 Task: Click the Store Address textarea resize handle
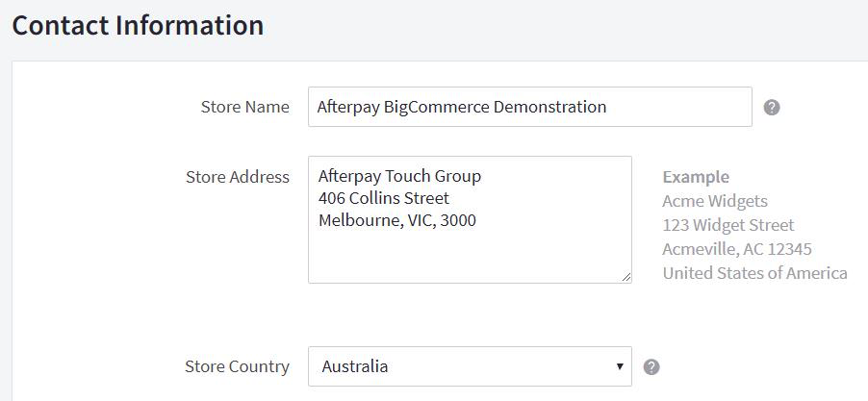(626, 277)
